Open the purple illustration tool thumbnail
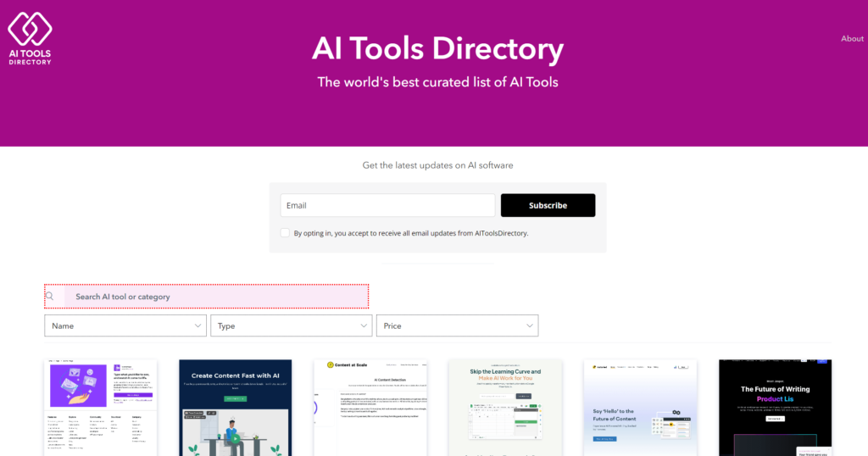Image resolution: width=868 pixels, height=456 pixels. point(101,408)
